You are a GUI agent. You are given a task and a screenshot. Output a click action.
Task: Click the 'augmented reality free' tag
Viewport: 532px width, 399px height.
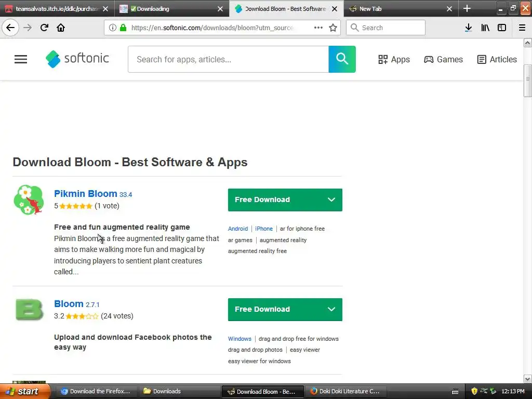[257, 251]
